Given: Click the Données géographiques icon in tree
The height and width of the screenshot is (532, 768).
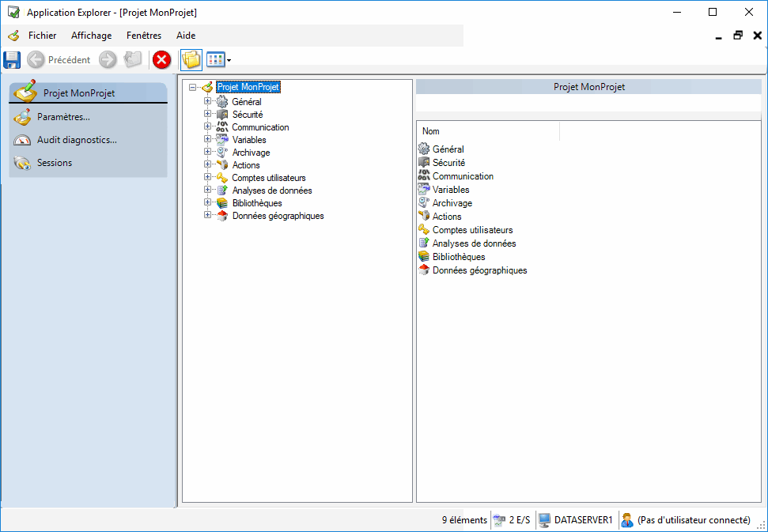Looking at the screenshot, I should click(222, 216).
